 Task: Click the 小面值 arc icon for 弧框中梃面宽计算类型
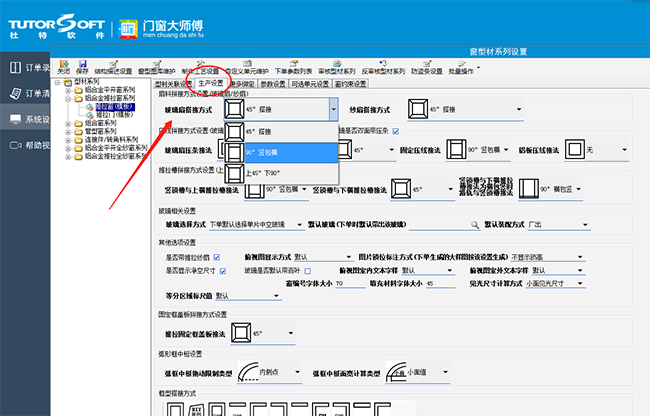[396, 372]
